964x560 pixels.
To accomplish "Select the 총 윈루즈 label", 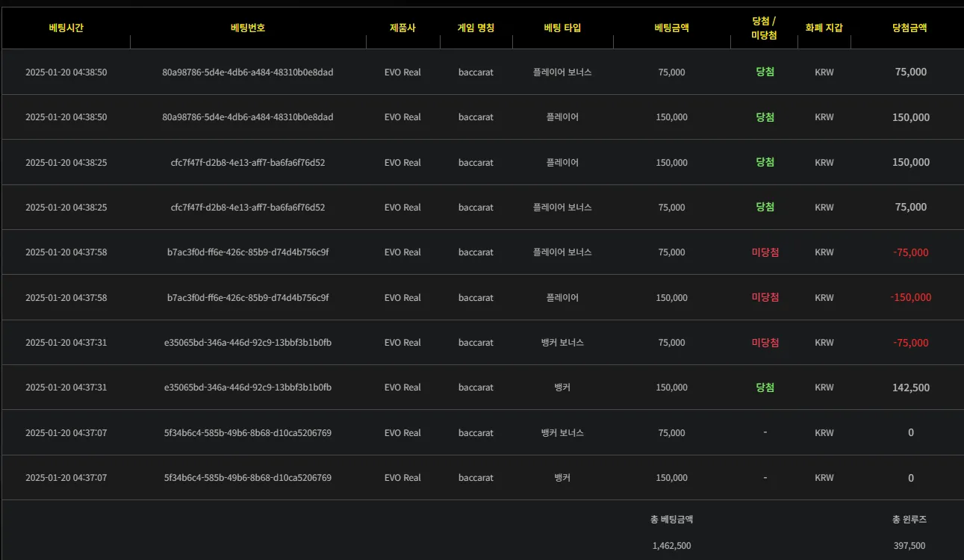I will 909,520.
